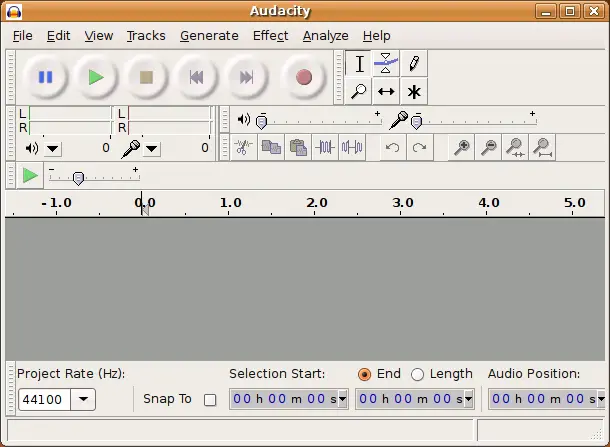Open the Effect menu

(x=270, y=36)
